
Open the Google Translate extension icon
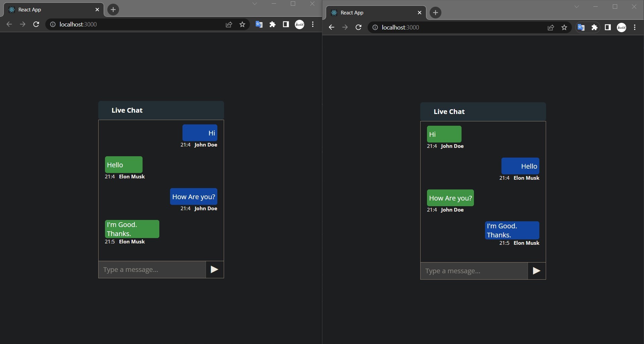pyautogui.click(x=259, y=24)
